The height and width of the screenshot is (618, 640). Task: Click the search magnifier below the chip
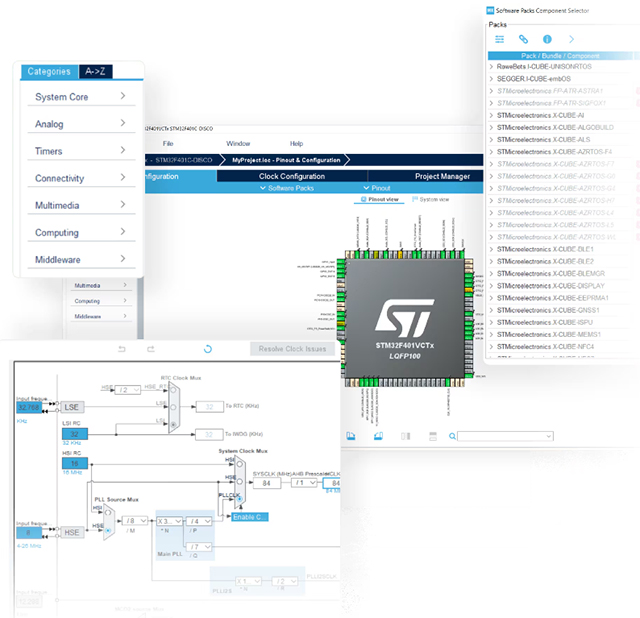pos(452,436)
